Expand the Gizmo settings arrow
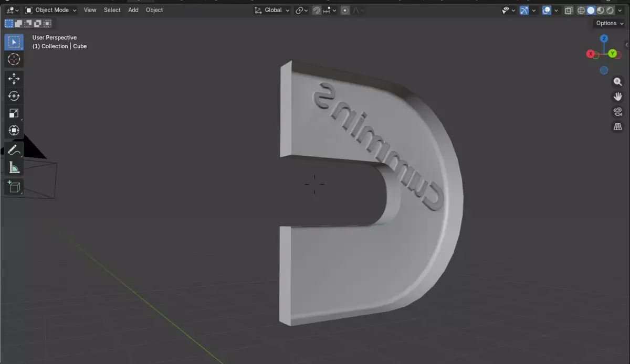Viewport: 630px width, 364px height. (x=533, y=10)
